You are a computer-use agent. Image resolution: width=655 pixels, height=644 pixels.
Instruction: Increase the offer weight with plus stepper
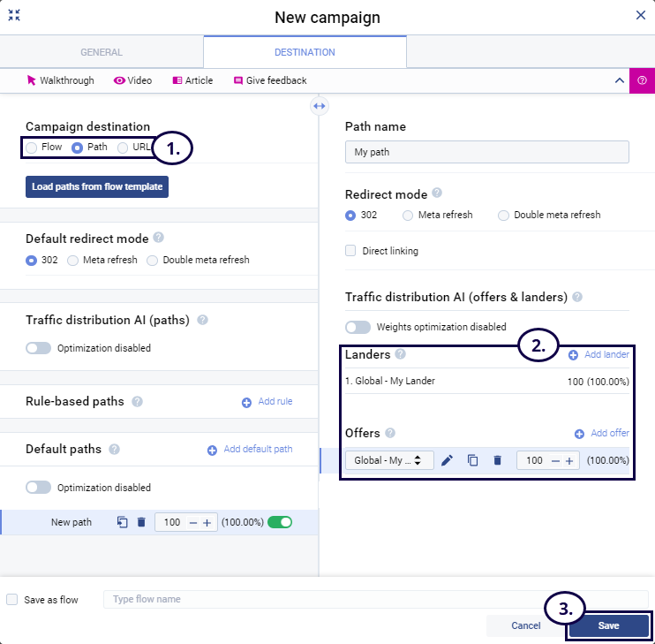tap(569, 460)
